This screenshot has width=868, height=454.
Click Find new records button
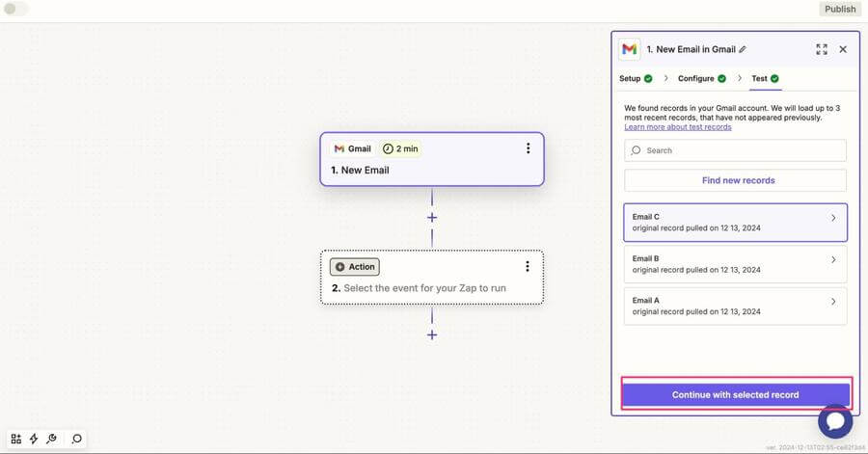pos(735,180)
